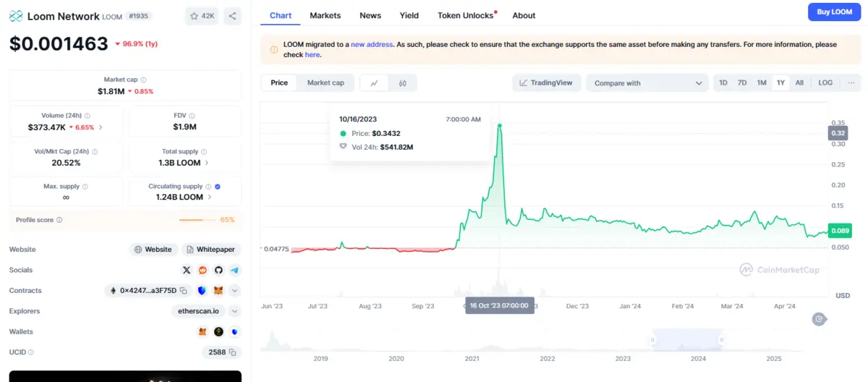868x382 pixels.
Task: Open the Whitepaper link
Action: coord(210,250)
